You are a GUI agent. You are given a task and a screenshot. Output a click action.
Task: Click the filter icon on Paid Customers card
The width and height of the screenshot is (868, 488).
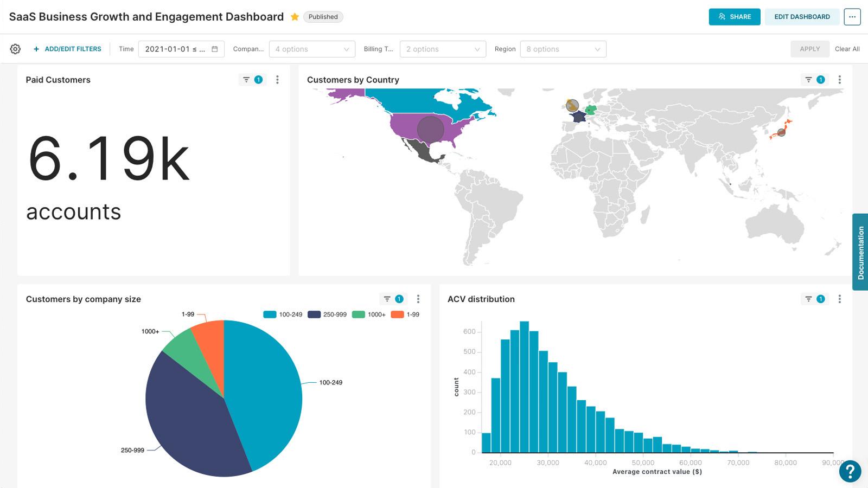tap(247, 79)
